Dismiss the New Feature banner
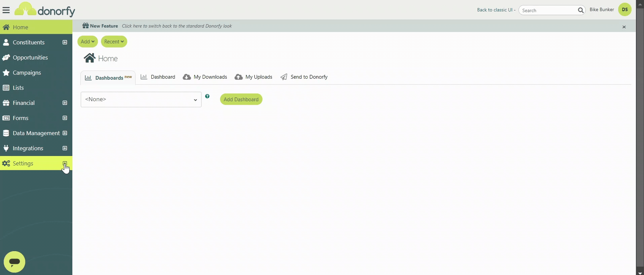 point(624,27)
